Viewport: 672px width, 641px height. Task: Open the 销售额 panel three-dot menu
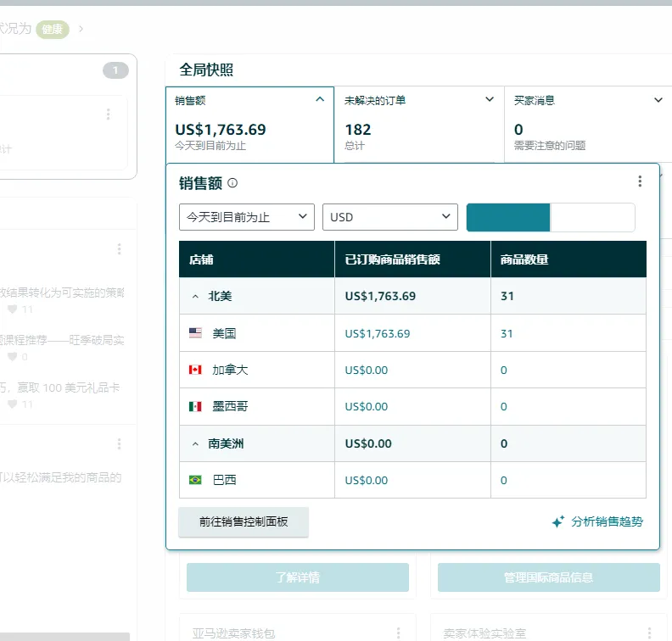pos(640,181)
